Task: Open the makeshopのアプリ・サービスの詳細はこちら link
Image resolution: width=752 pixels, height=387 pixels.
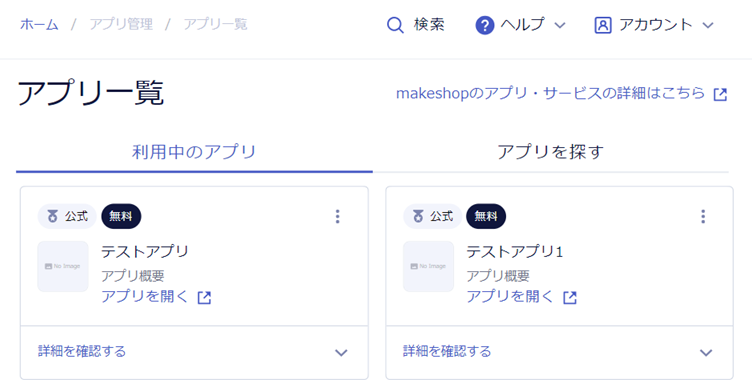Action: click(550, 93)
